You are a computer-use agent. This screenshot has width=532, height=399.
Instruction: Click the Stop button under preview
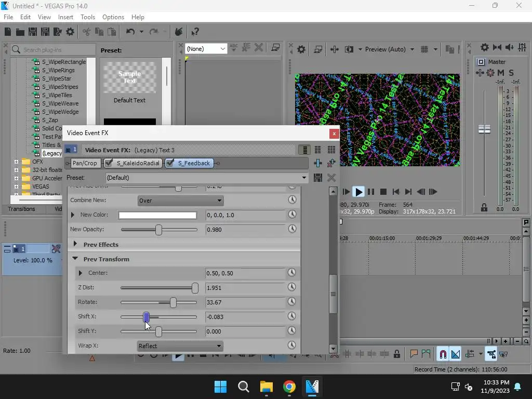point(383,192)
